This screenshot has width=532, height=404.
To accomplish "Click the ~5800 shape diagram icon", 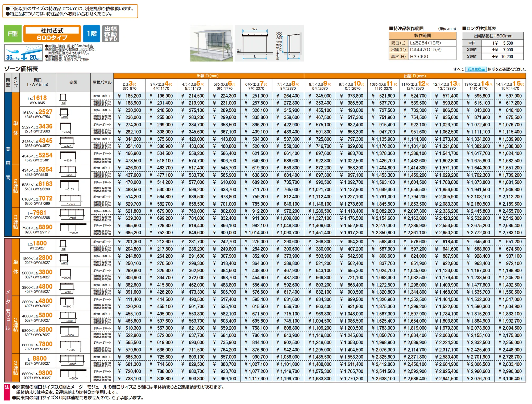I will click(x=68, y=317).
